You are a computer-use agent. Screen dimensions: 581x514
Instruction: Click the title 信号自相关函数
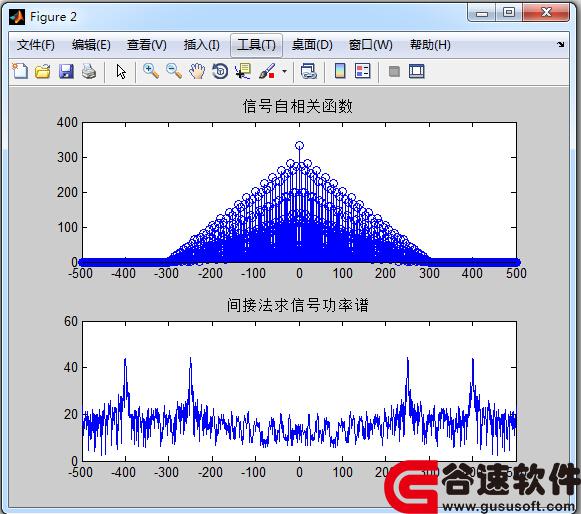[x=298, y=106]
